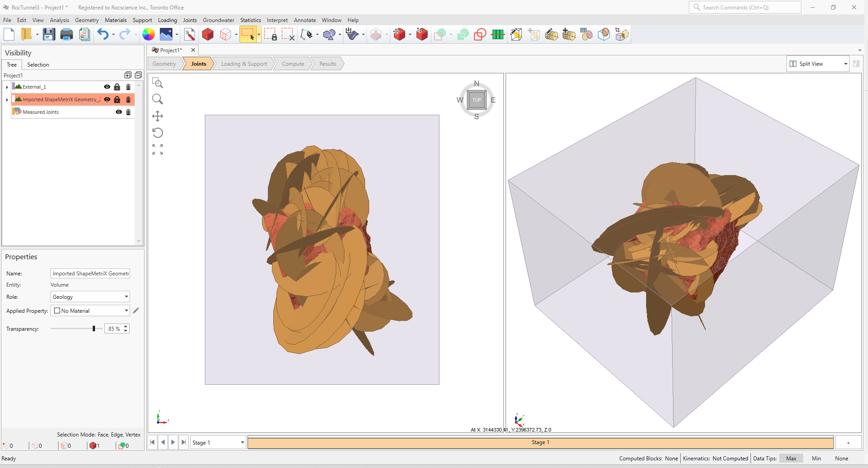This screenshot has height=468, width=868.
Task: Open the Joints menu
Action: point(190,20)
